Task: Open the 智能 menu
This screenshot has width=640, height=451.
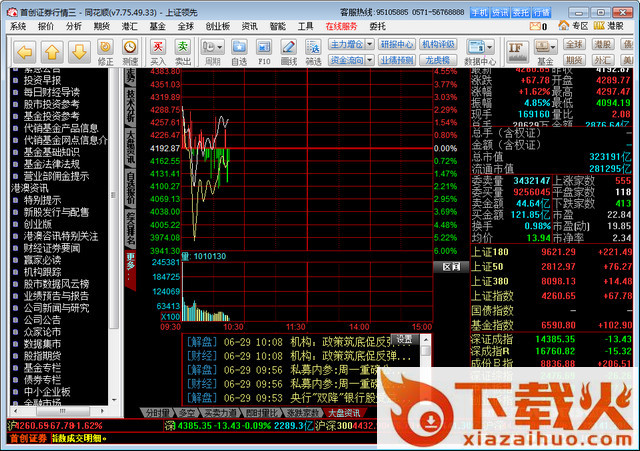Action: click(x=278, y=26)
